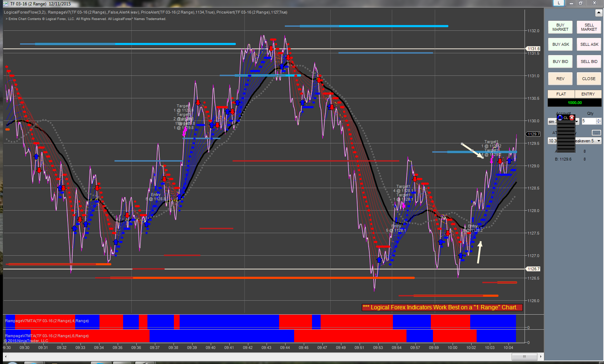Screen dimensions: 604x364
Task: Click the SELL MARKET button
Action: point(589,27)
